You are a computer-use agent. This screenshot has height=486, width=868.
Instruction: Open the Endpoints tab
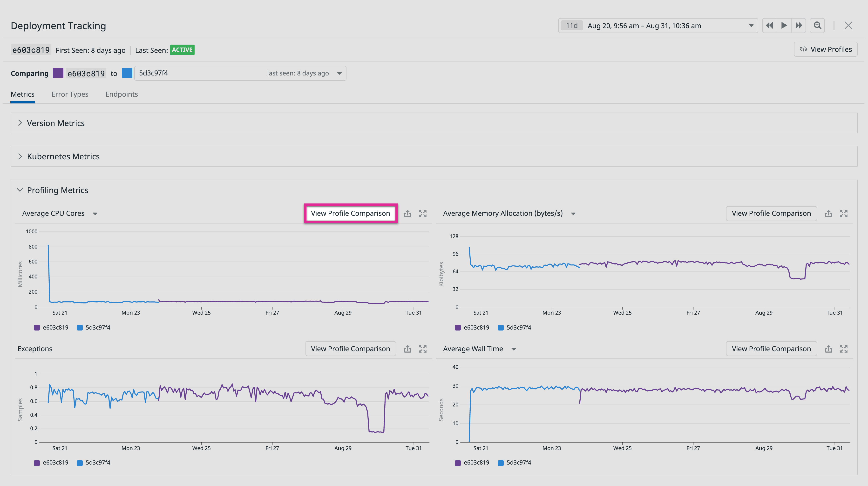(122, 94)
